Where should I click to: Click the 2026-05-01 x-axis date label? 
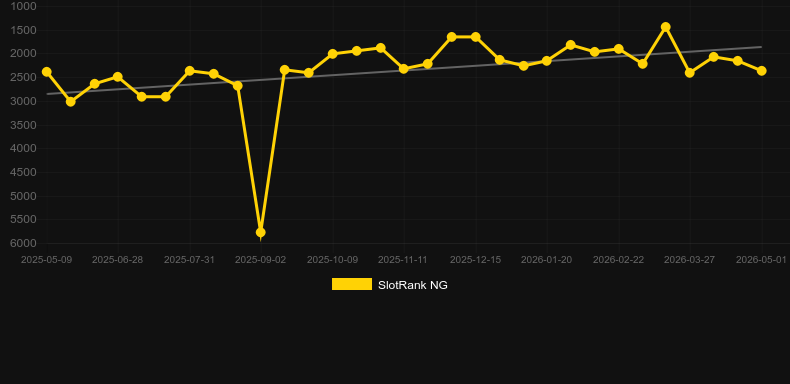pos(761,260)
